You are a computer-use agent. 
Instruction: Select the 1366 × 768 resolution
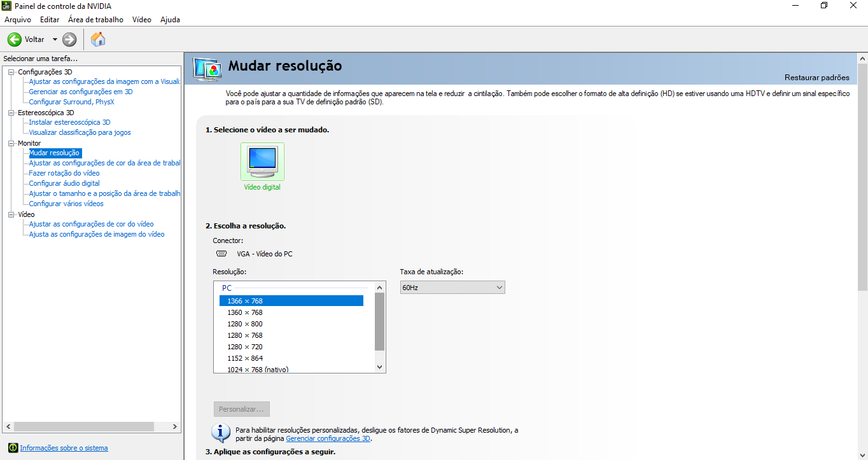click(291, 301)
